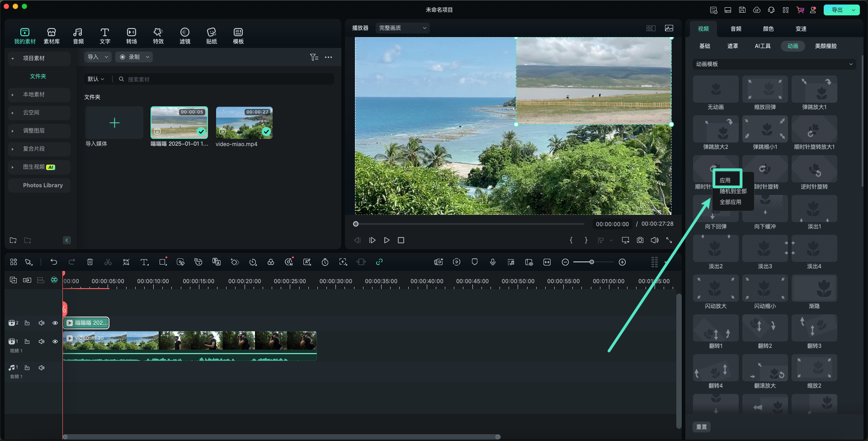Image resolution: width=868 pixels, height=441 pixels.
Task: Click the undo arrow in timeline toolbar
Action: [54, 262]
